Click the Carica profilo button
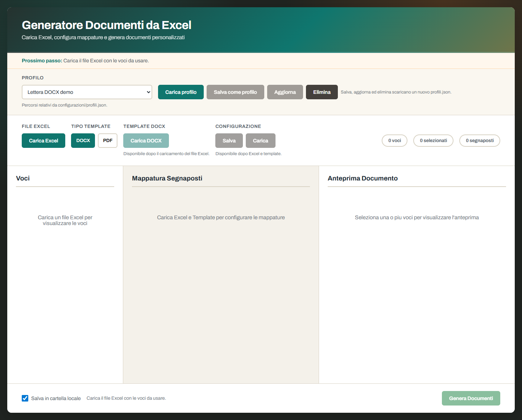The height and width of the screenshot is (420, 522). click(181, 92)
